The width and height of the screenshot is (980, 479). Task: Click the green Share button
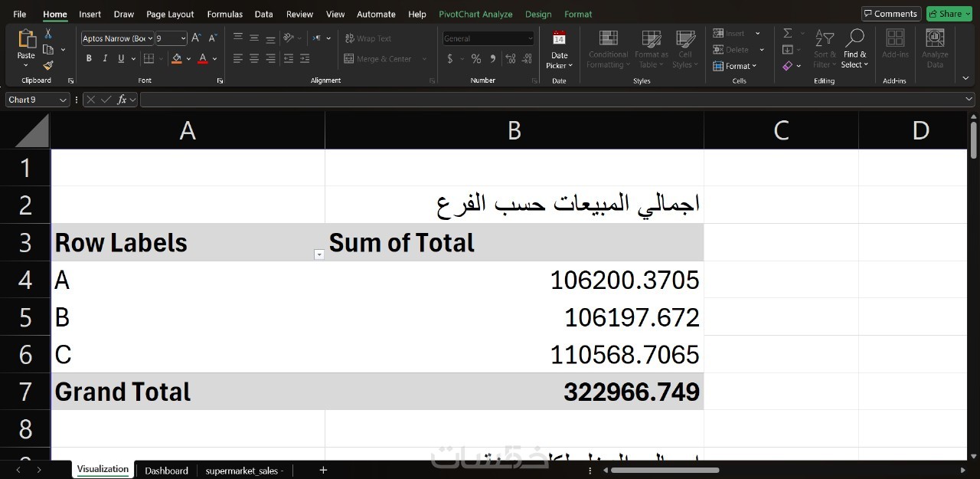(x=949, y=14)
